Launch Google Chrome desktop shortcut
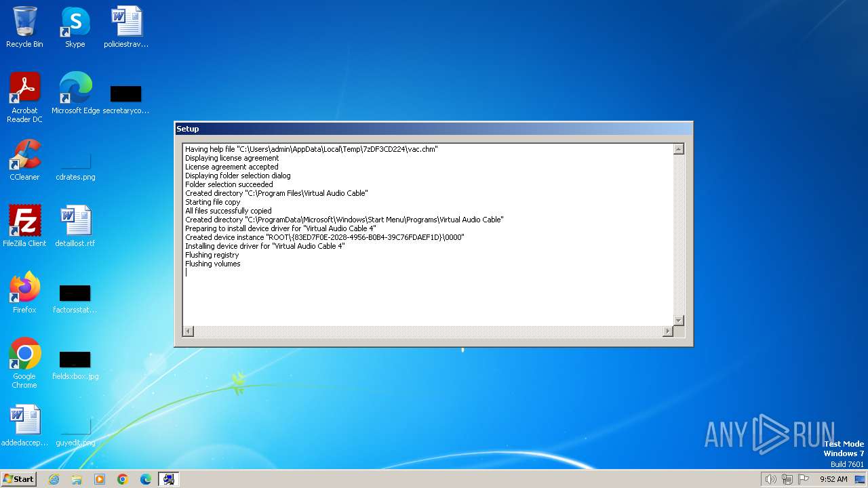Screen dimensions: 868x488 24,363
